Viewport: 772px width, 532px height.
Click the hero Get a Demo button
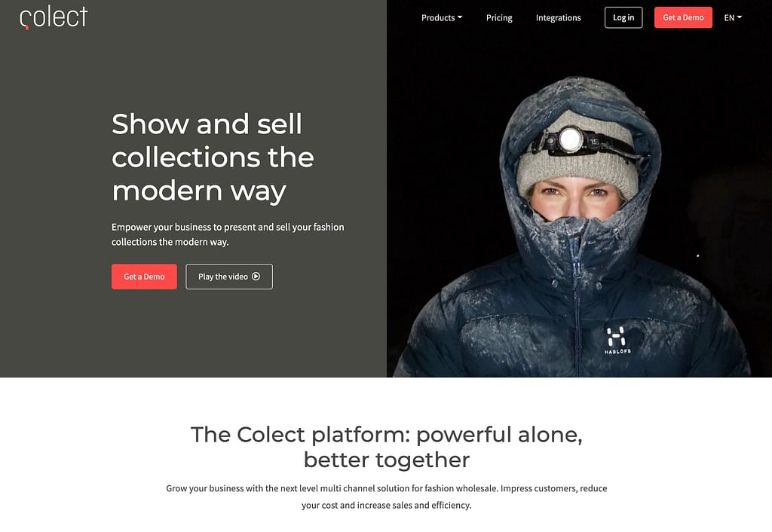tap(144, 277)
